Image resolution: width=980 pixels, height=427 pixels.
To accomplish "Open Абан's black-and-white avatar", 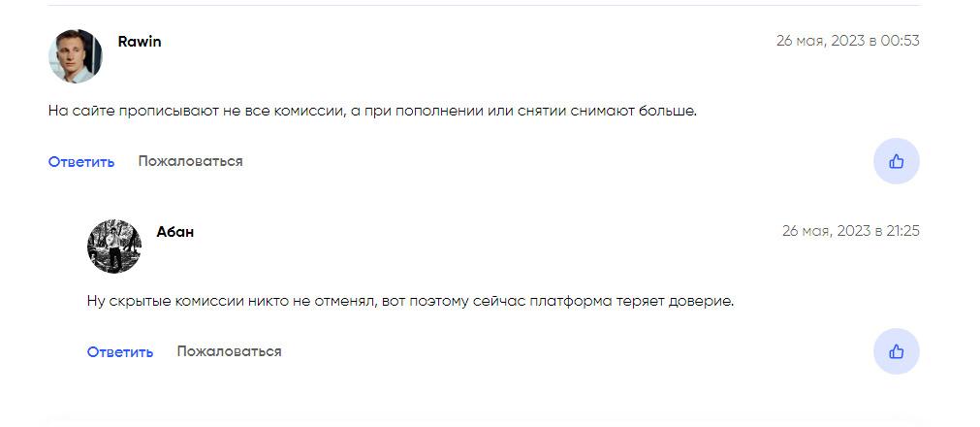I will (x=113, y=246).
